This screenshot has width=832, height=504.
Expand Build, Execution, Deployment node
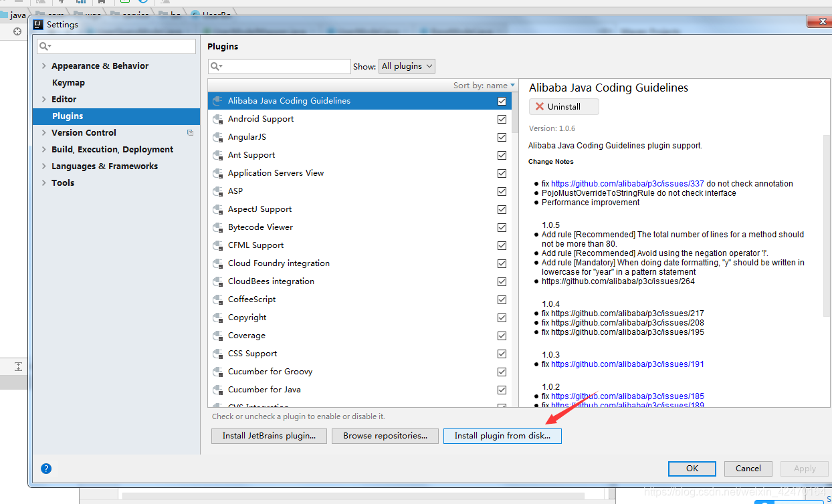(44, 149)
